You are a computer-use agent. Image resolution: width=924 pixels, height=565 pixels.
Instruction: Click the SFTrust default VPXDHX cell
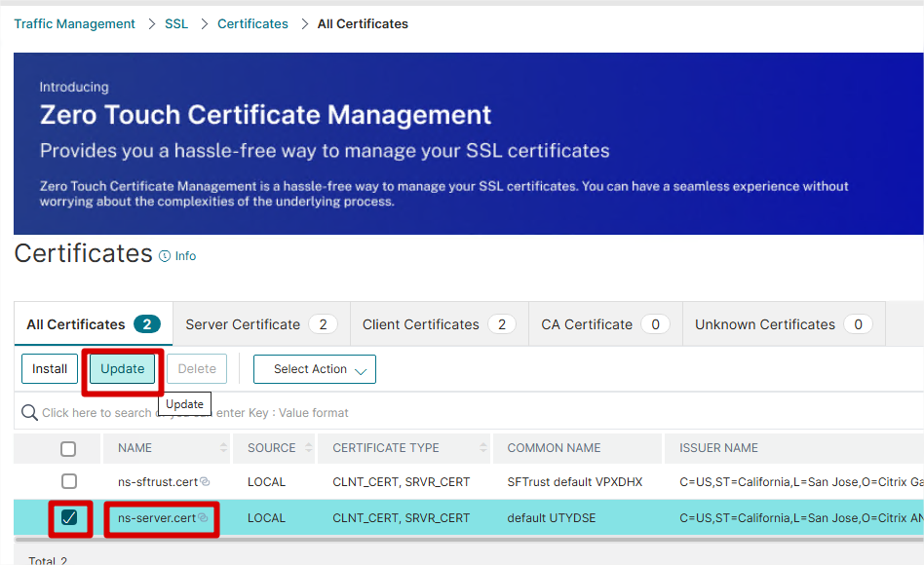coord(574,482)
